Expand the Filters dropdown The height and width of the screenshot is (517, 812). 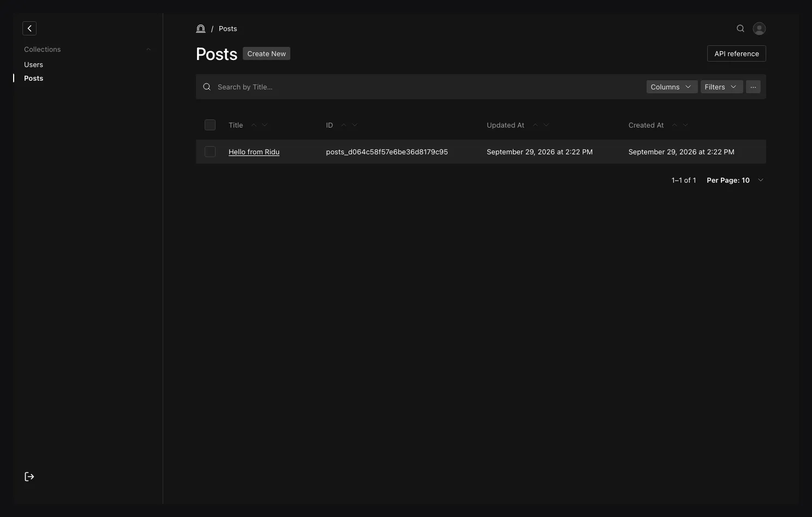pyautogui.click(x=721, y=87)
